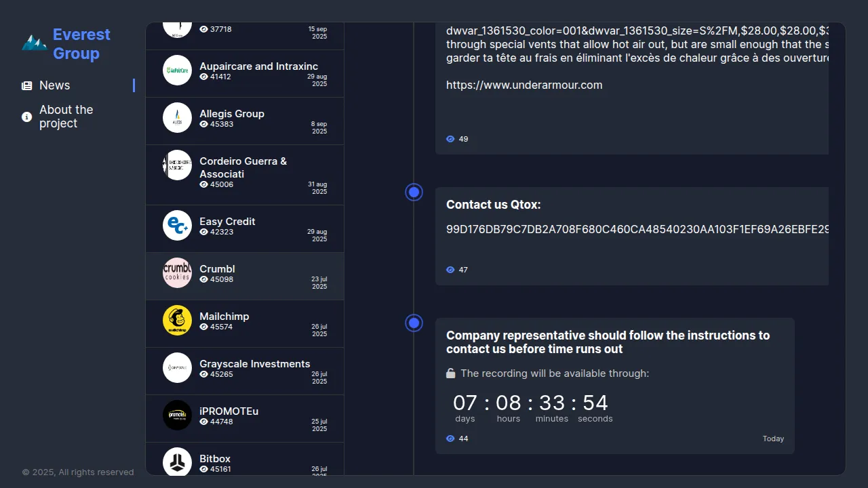Click the Aupaircare and Intraxinc logo thumbnail

pos(177,70)
